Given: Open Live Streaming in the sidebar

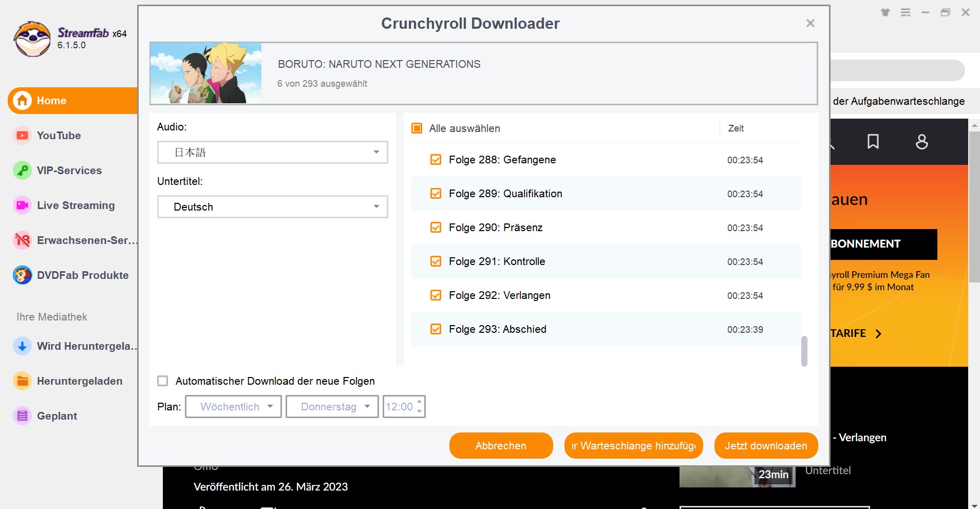Looking at the screenshot, I should pyautogui.click(x=76, y=205).
